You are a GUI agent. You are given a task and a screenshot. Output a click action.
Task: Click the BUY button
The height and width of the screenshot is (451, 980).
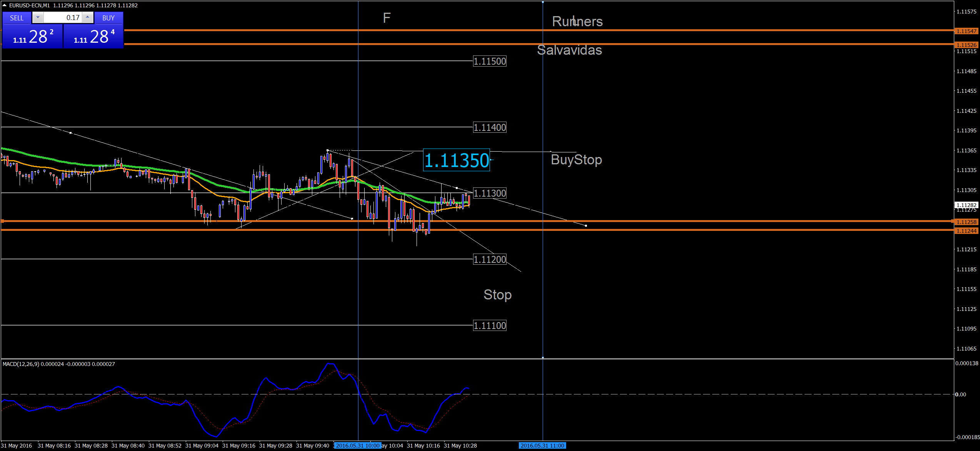108,18
